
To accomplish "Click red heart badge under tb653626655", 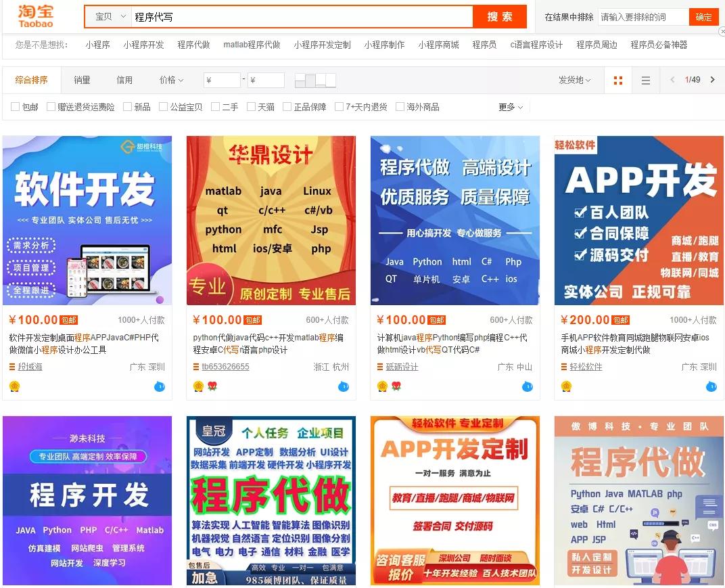I will pos(212,386).
